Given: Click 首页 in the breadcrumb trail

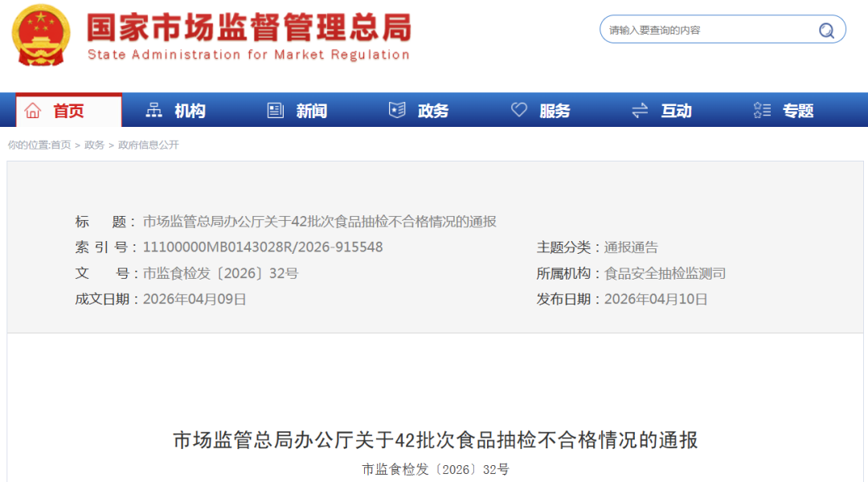Looking at the screenshot, I should click(61, 145).
